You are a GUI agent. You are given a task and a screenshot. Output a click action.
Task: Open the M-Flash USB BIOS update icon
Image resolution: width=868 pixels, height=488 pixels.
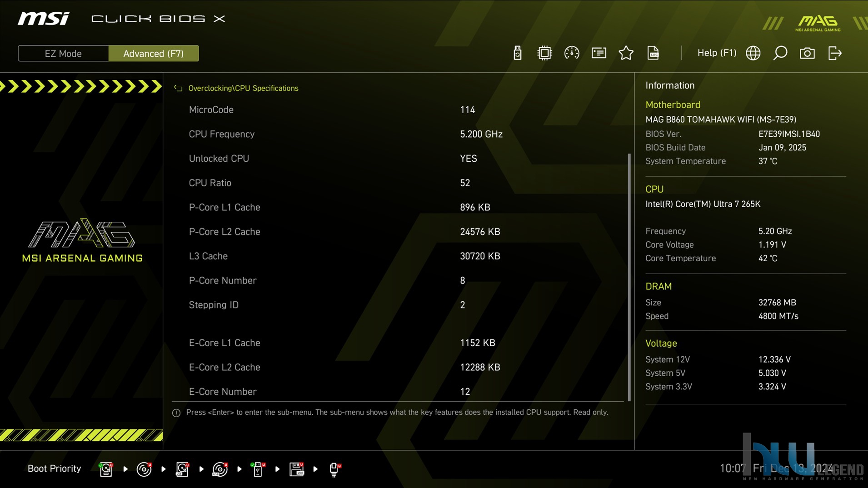click(517, 53)
